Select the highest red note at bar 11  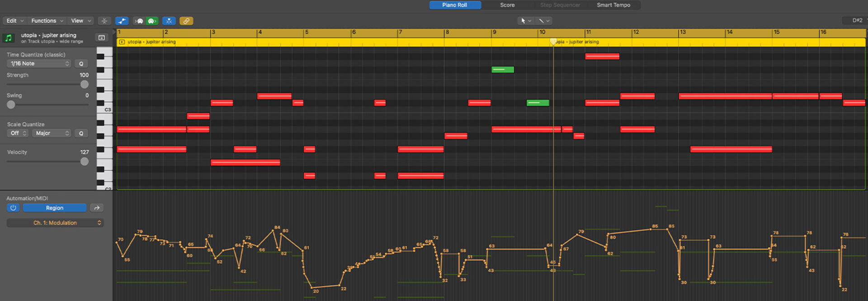tap(602, 57)
